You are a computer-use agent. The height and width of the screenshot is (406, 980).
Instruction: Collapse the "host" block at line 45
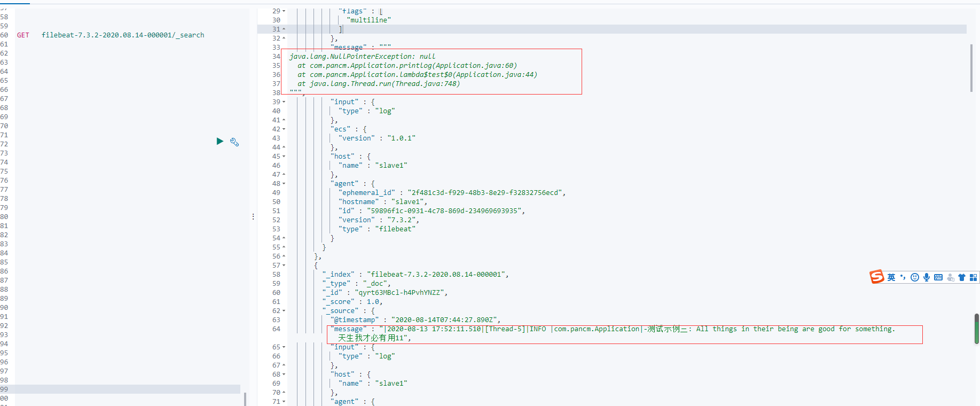pos(284,156)
